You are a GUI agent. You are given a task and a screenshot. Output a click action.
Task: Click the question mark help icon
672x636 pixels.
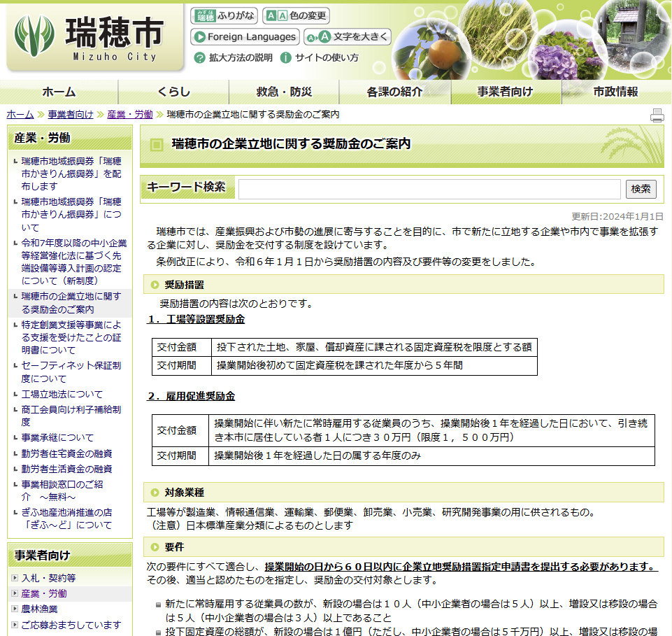[200, 57]
